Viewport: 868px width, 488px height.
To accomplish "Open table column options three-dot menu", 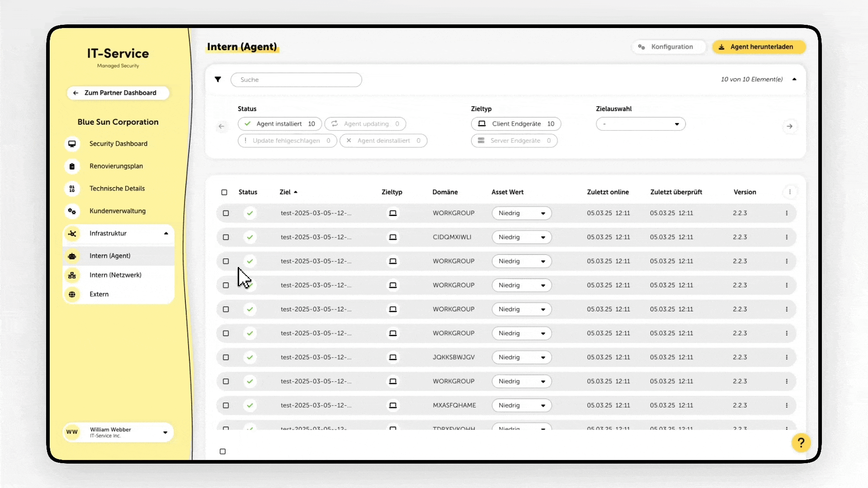I will [x=790, y=192].
